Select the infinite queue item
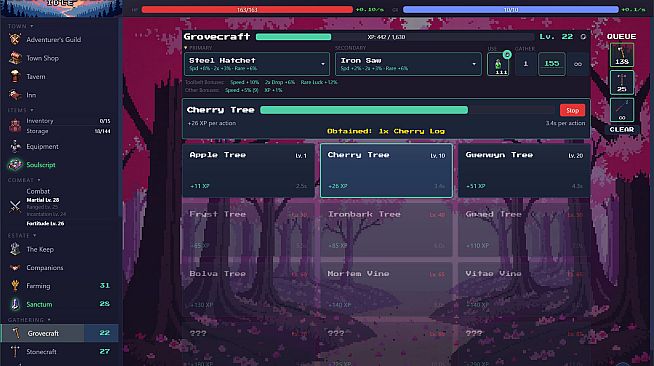 (621, 110)
